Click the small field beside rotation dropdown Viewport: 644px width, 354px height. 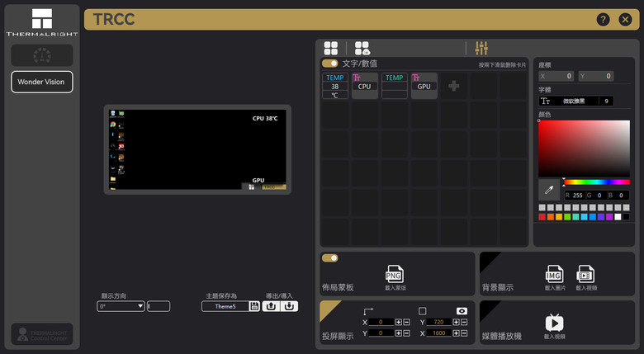[159, 306]
